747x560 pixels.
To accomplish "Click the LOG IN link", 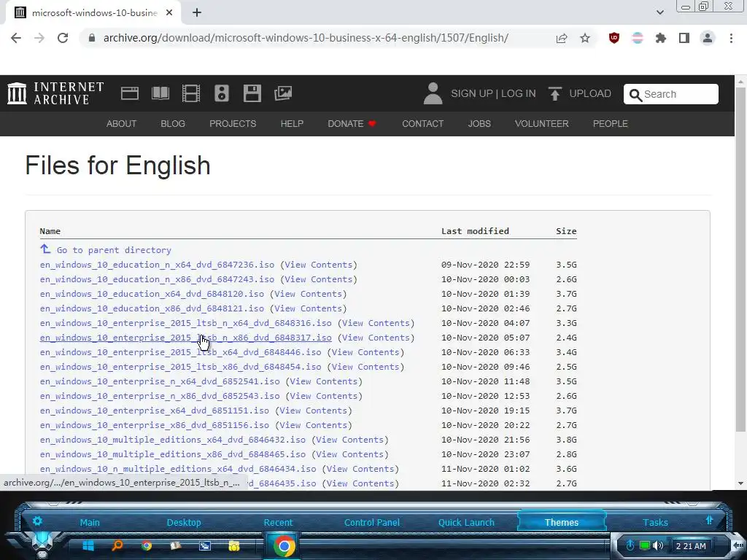I will coord(519,93).
